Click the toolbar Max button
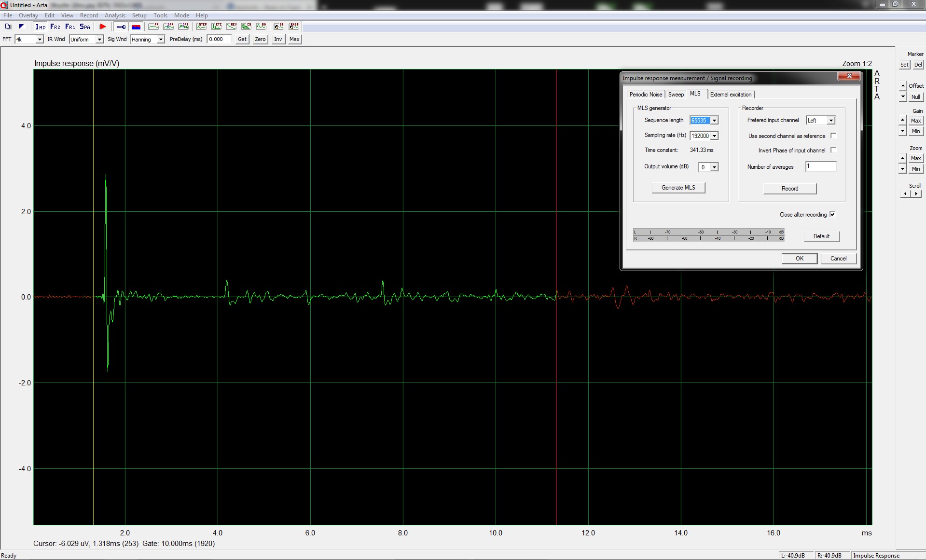The height and width of the screenshot is (560, 926). 294,39
